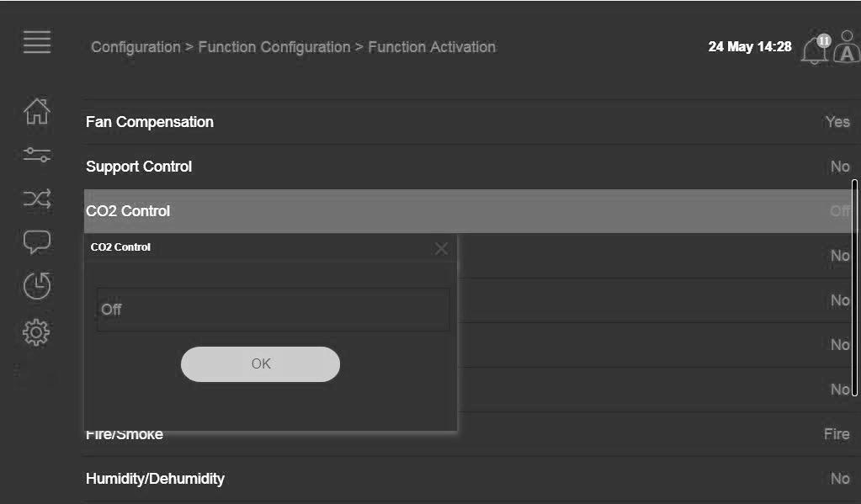
Task: Open the Off value dropdown in dialog
Action: coord(273,310)
